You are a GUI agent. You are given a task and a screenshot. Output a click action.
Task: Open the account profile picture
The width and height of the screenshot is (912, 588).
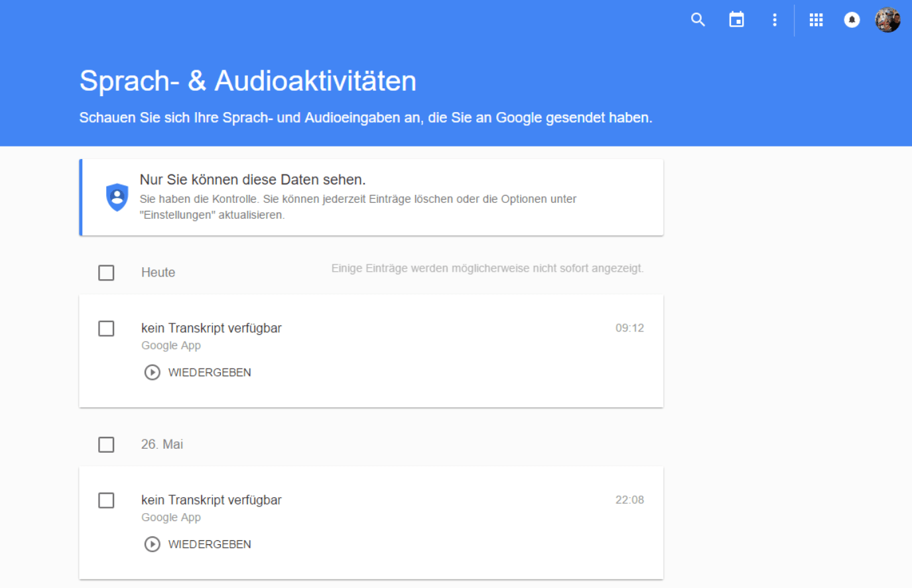point(887,20)
